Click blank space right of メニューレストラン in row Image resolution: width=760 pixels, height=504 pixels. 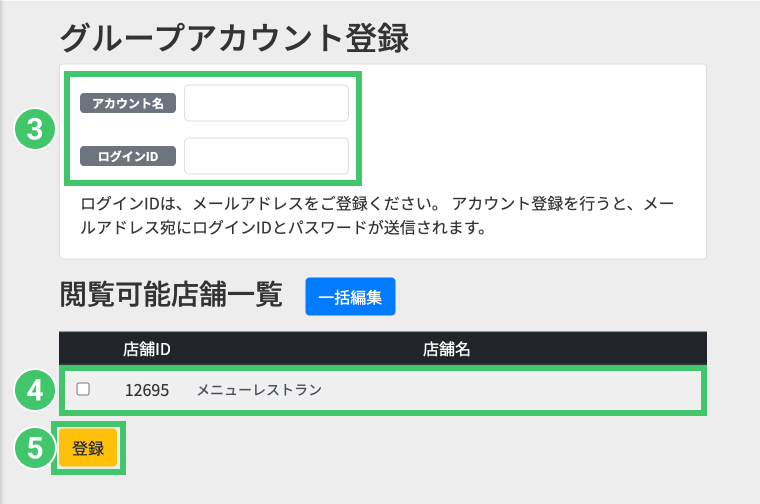point(520,389)
